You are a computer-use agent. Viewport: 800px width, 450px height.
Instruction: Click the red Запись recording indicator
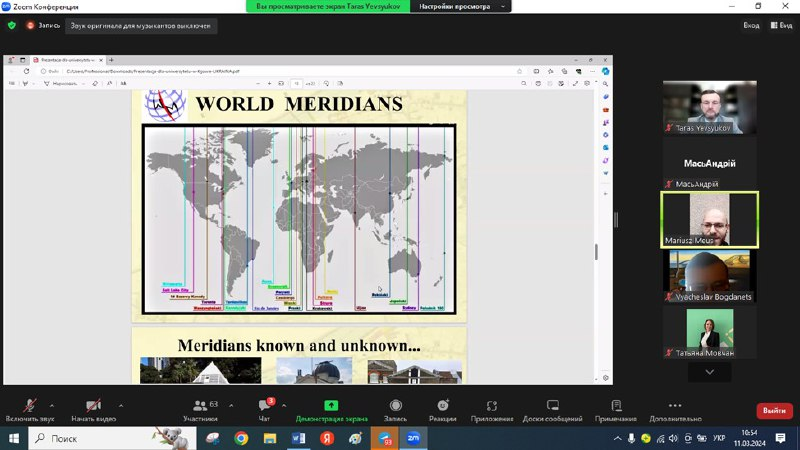click(x=44, y=26)
